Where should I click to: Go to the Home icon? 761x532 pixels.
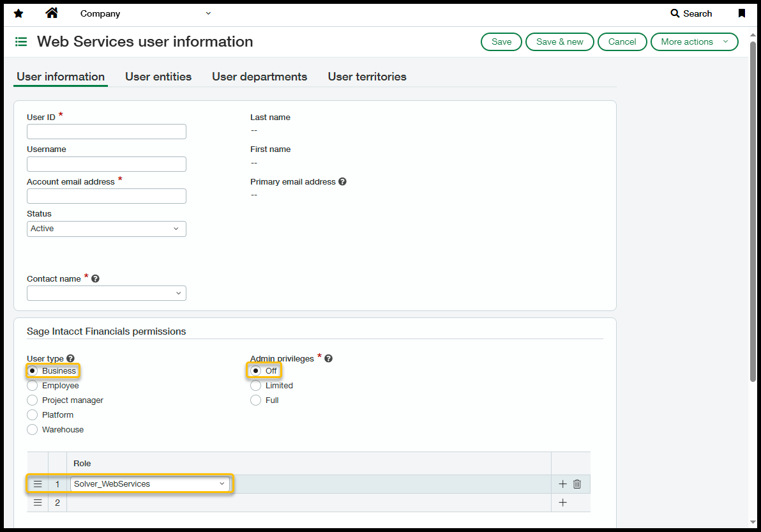tap(52, 13)
